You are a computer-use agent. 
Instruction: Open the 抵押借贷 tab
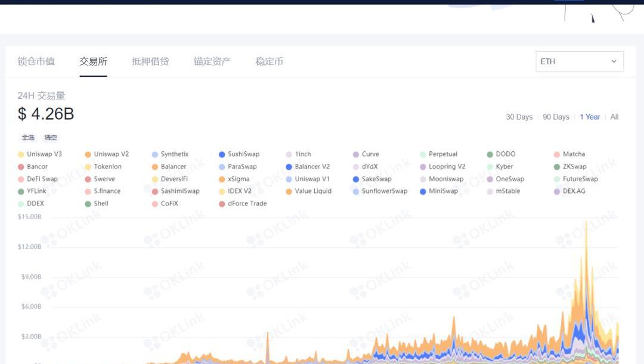150,61
